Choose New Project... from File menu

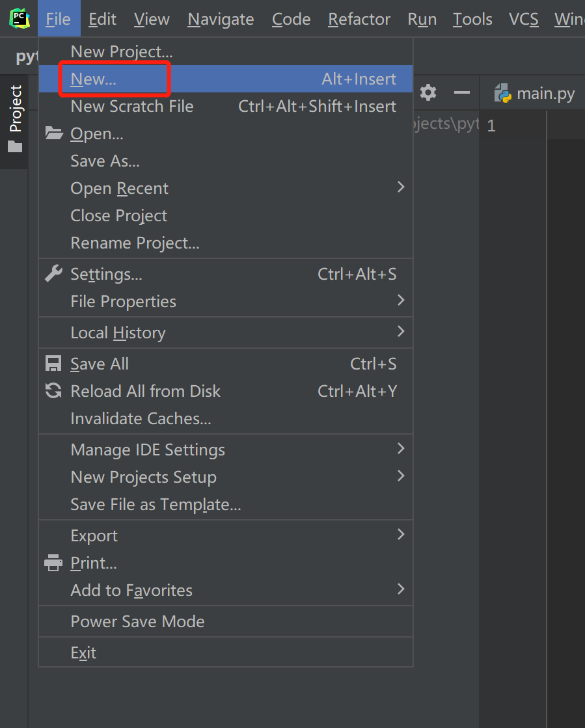226,51
